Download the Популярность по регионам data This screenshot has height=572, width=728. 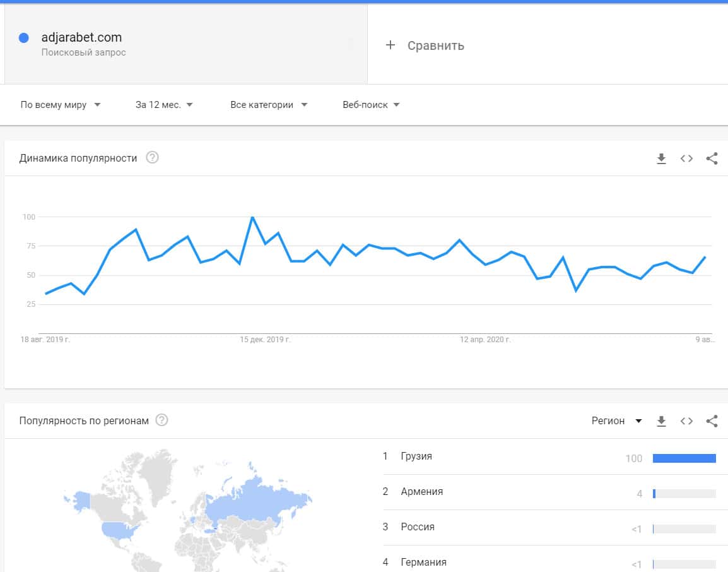click(661, 421)
